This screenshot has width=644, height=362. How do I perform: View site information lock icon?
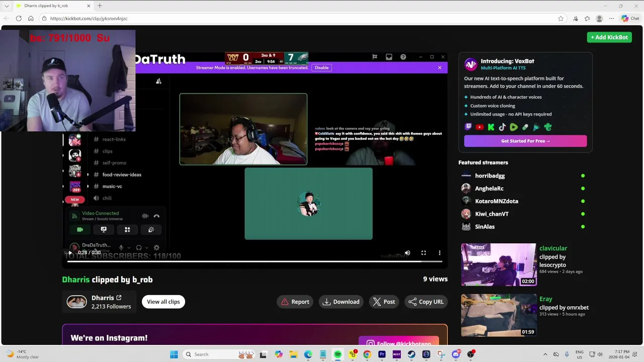coord(44,19)
